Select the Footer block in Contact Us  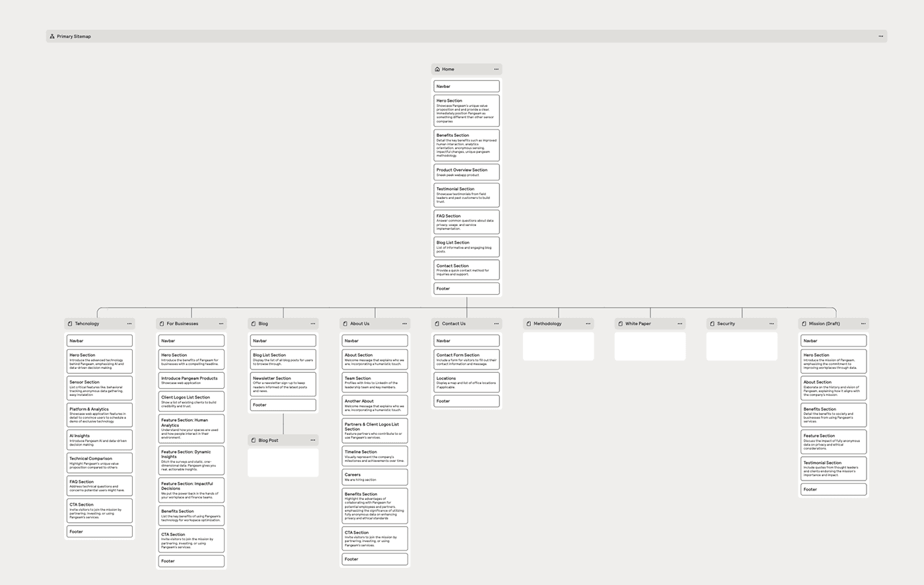click(466, 401)
